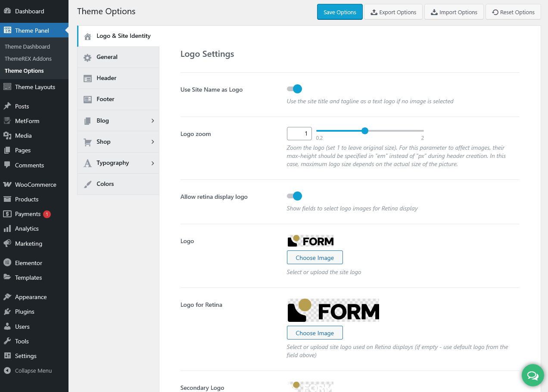Expand the Typography options chevron
Image resolution: width=548 pixels, height=392 pixels.
(x=153, y=163)
